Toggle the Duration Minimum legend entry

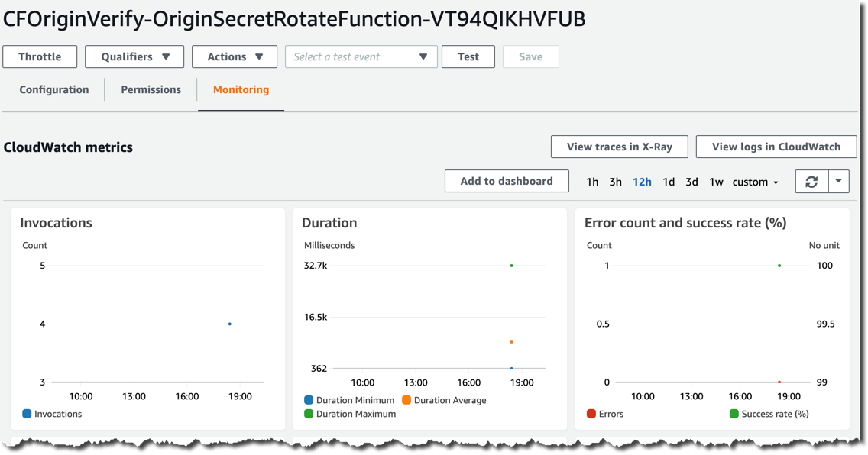click(x=349, y=400)
